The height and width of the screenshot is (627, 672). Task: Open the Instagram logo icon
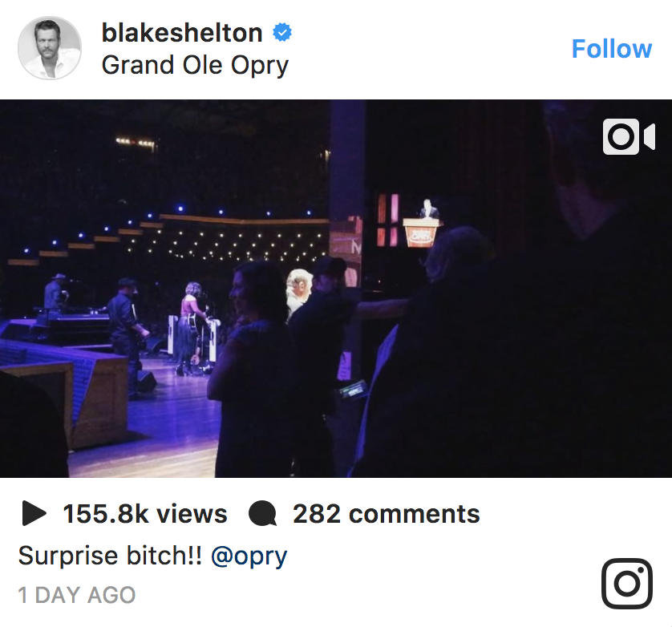pyautogui.click(x=626, y=583)
